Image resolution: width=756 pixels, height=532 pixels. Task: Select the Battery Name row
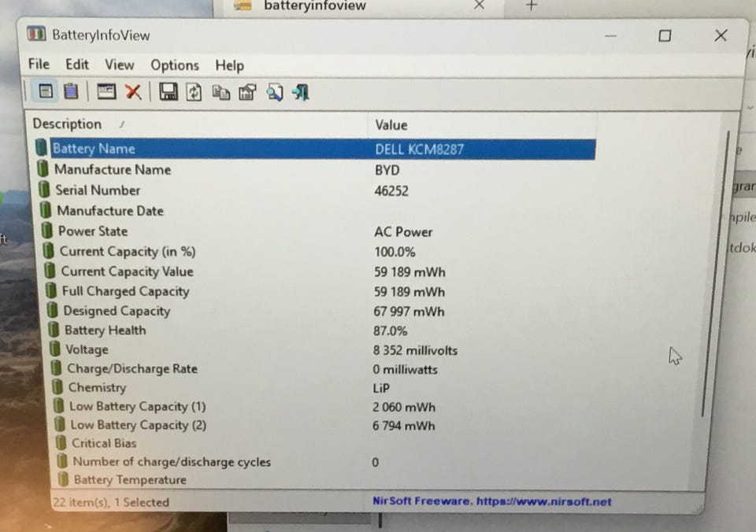click(x=315, y=149)
